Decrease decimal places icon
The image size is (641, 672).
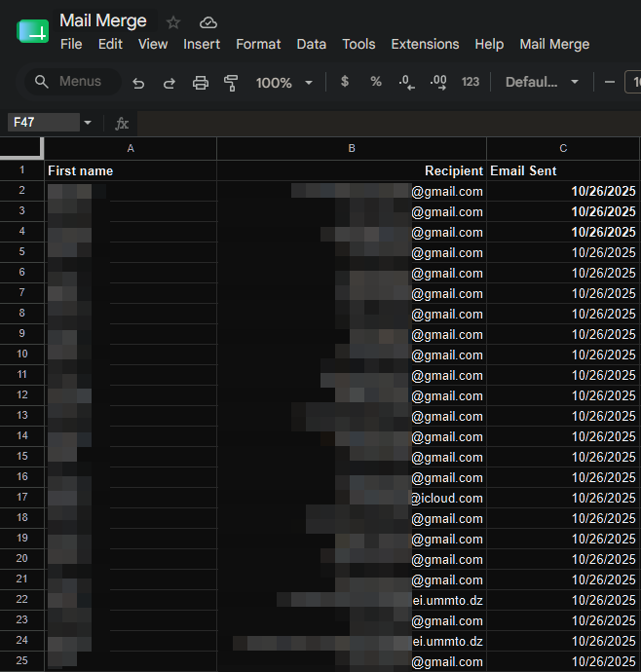coord(406,82)
